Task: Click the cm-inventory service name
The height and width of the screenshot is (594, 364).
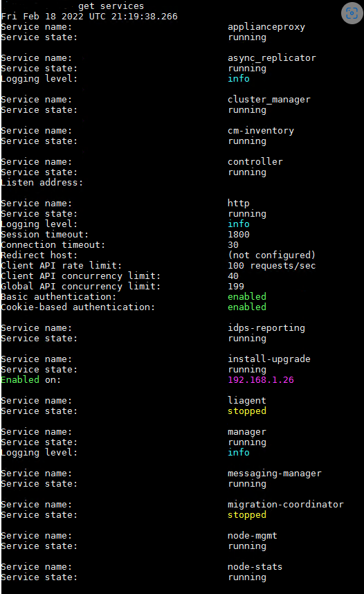Action: [x=261, y=131]
